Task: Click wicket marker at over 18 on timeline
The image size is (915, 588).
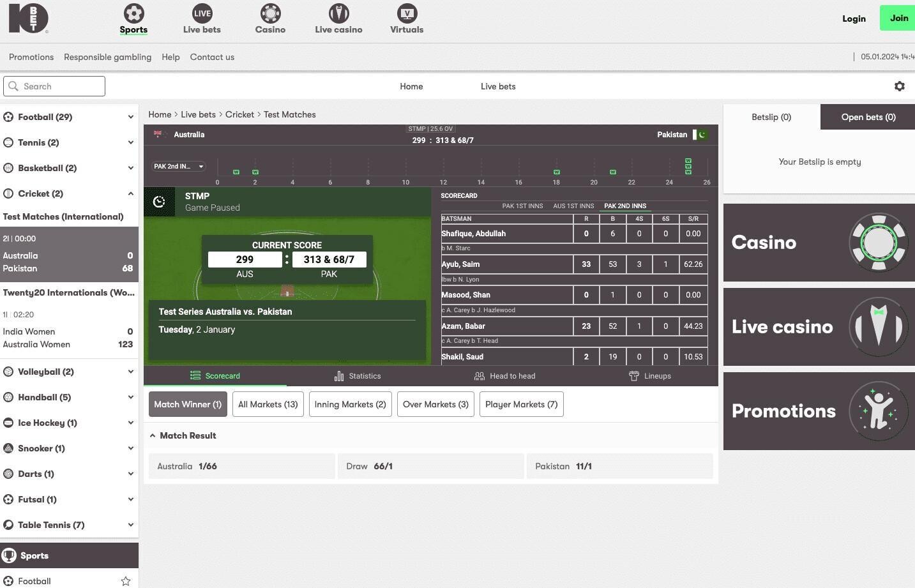Action: click(557, 172)
